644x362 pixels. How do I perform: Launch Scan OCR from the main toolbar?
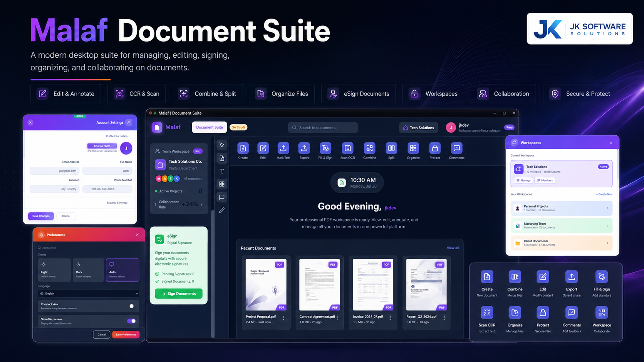coord(347,148)
